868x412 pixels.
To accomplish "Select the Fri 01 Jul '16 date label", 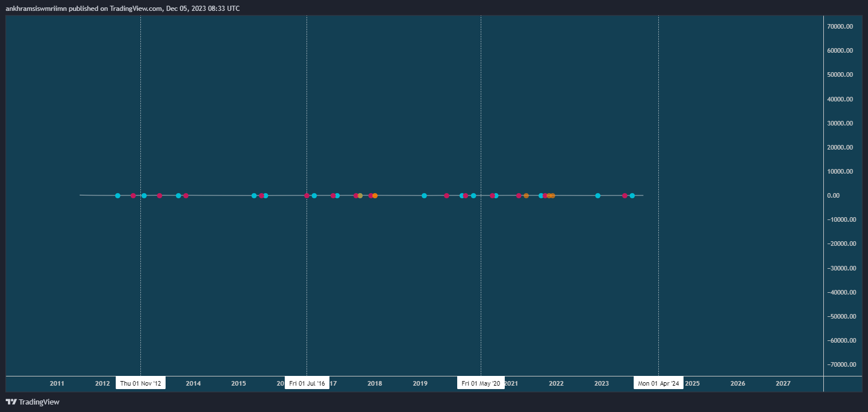I will pos(307,383).
